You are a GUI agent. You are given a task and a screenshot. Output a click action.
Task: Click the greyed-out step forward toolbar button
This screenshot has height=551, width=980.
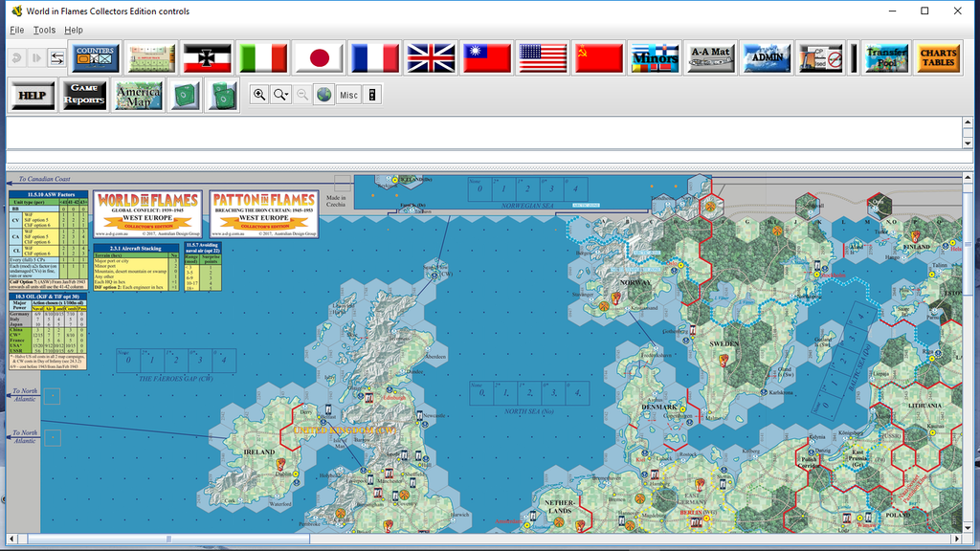[x=36, y=58]
